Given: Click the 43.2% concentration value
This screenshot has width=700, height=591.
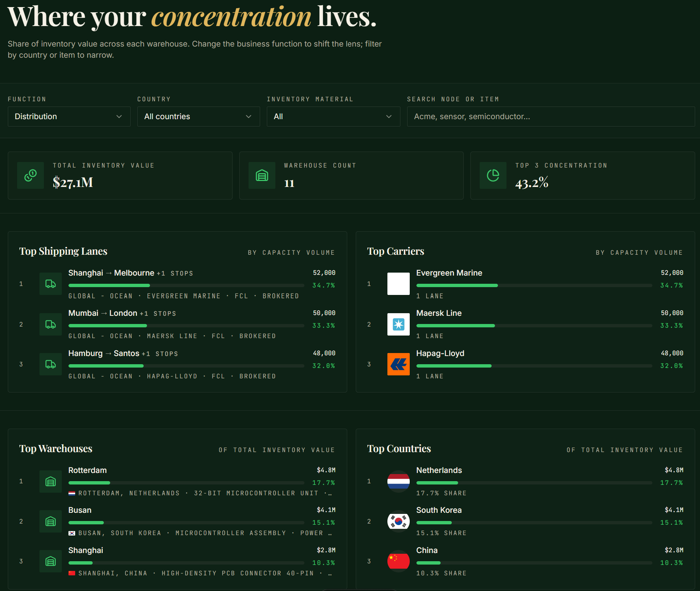Looking at the screenshot, I should point(532,182).
